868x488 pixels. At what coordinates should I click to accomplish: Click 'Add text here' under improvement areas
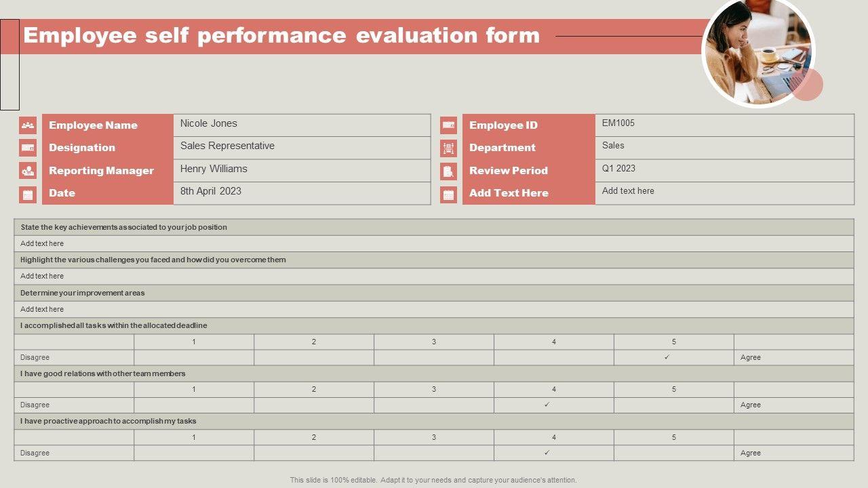click(x=42, y=309)
